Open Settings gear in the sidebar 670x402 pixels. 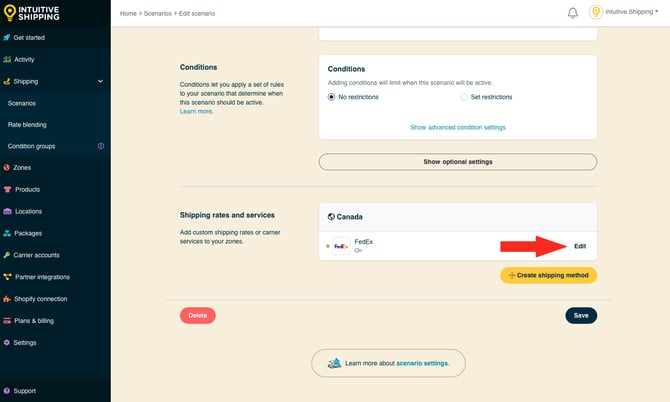pyautogui.click(x=7, y=342)
